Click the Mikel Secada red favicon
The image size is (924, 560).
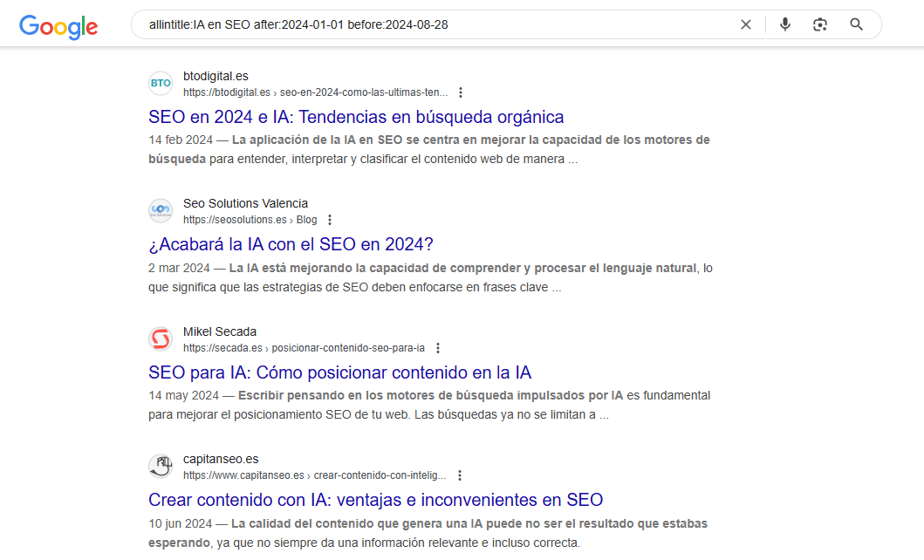pos(161,339)
